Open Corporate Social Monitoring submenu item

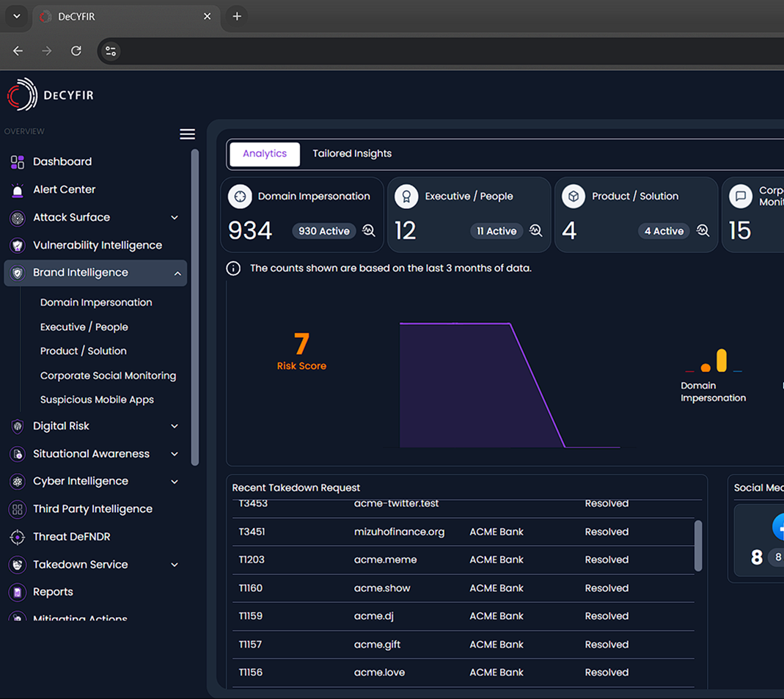pyautogui.click(x=108, y=376)
